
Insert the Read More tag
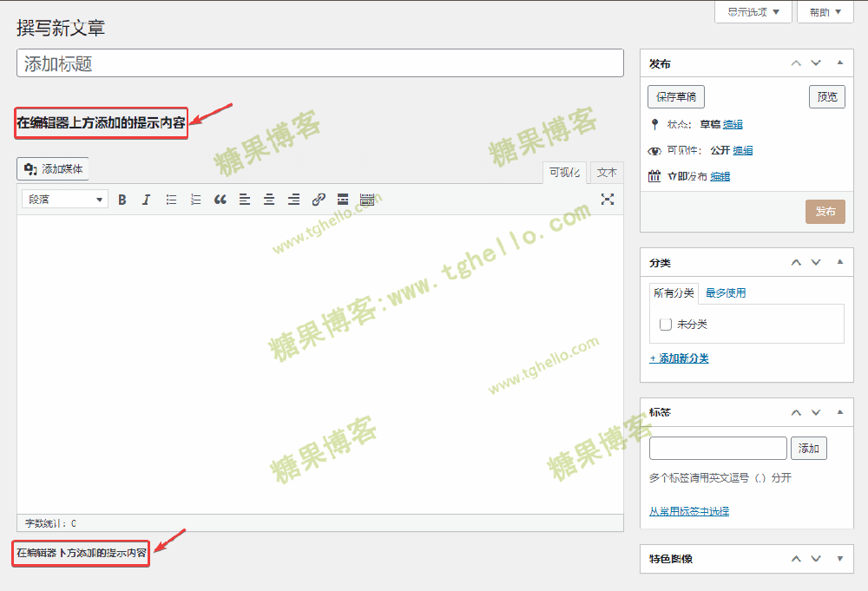click(343, 200)
